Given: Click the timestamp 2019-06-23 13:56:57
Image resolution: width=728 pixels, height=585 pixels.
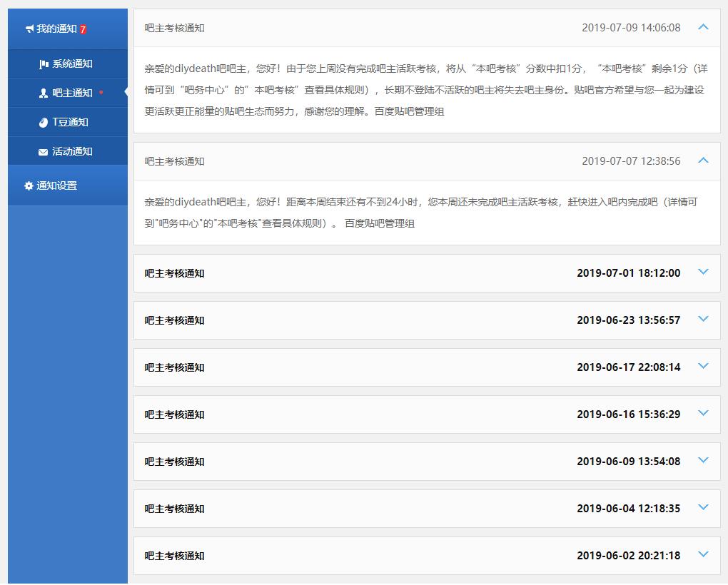Looking at the screenshot, I should click(x=629, y=320).
